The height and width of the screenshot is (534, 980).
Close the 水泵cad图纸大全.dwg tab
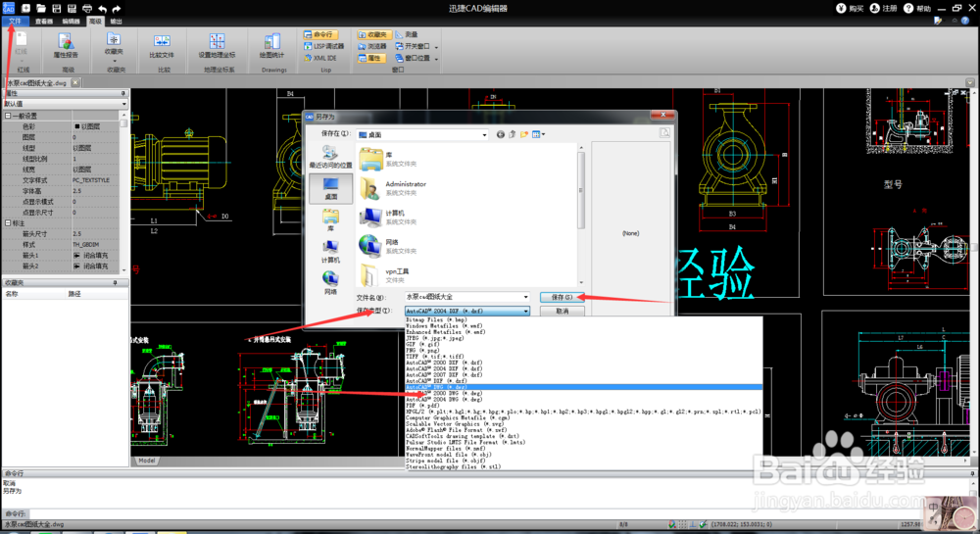(x=75, y=82)
